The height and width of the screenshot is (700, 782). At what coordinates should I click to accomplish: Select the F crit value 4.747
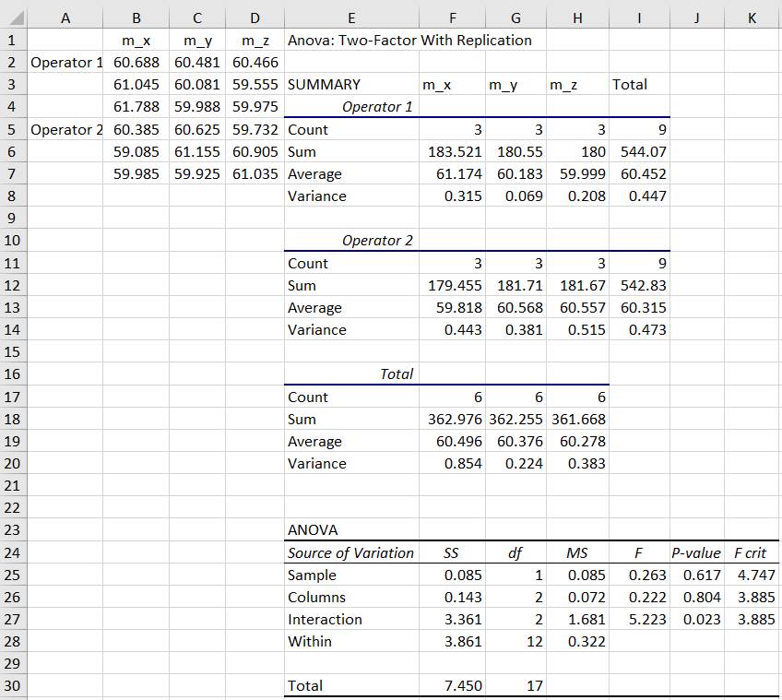click(756, 575)
